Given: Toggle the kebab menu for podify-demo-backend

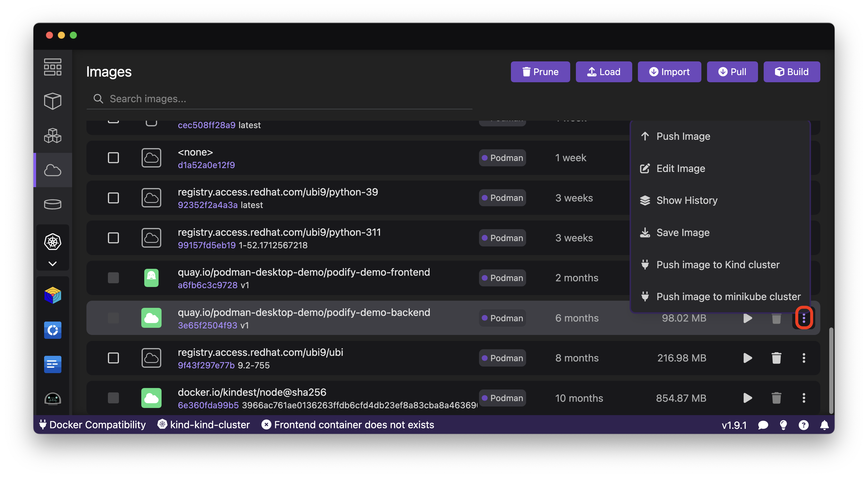Looking at the screenshot, I should (x=804, y=318).
